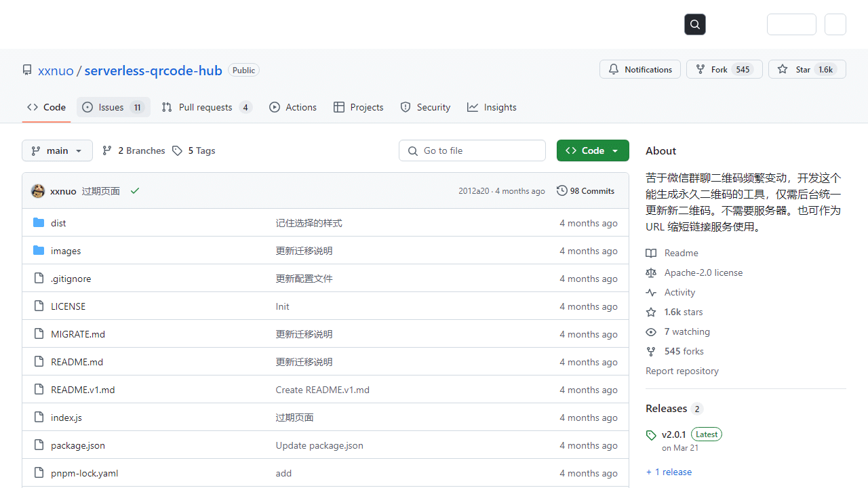This screenshot has width=868, height=488.
Task: Click the package.json file icon
Action: (39, 445)
